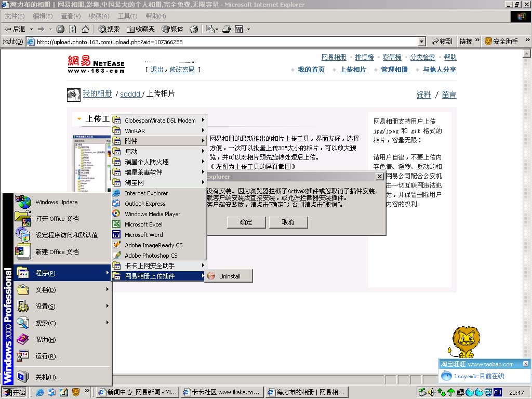Screen dimensions: 532x399
Task: Click the Mail icon in the toolbar
Action: (210, 29)
